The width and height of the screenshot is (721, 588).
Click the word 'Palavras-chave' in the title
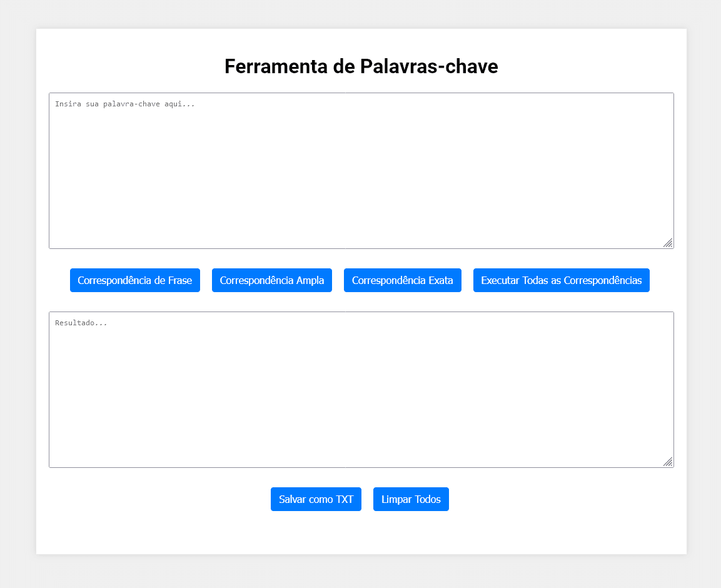[429, 66]
